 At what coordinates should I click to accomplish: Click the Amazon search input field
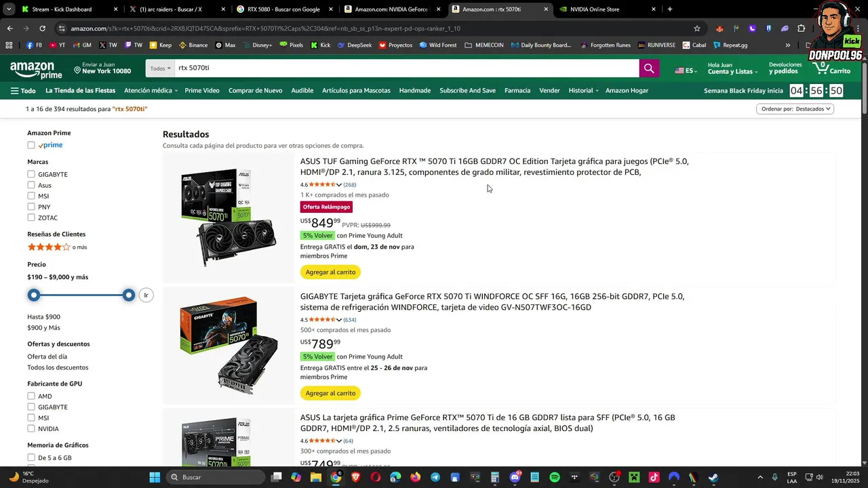click(x=407, y=68)
